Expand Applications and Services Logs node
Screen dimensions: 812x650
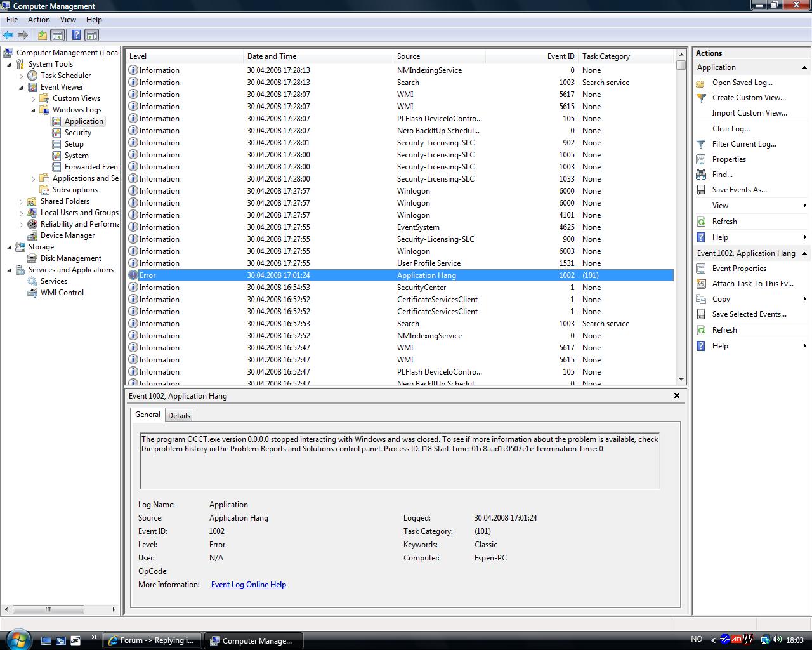[33, 178]
